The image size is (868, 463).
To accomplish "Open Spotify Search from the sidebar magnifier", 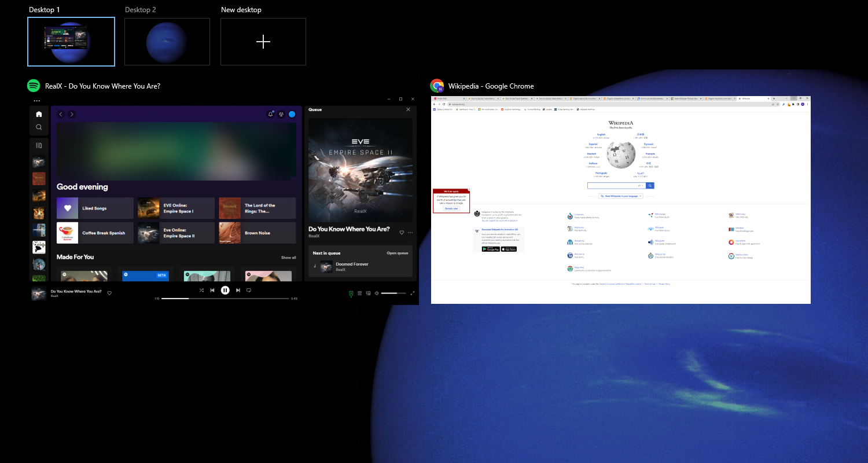I will [39, 127].
